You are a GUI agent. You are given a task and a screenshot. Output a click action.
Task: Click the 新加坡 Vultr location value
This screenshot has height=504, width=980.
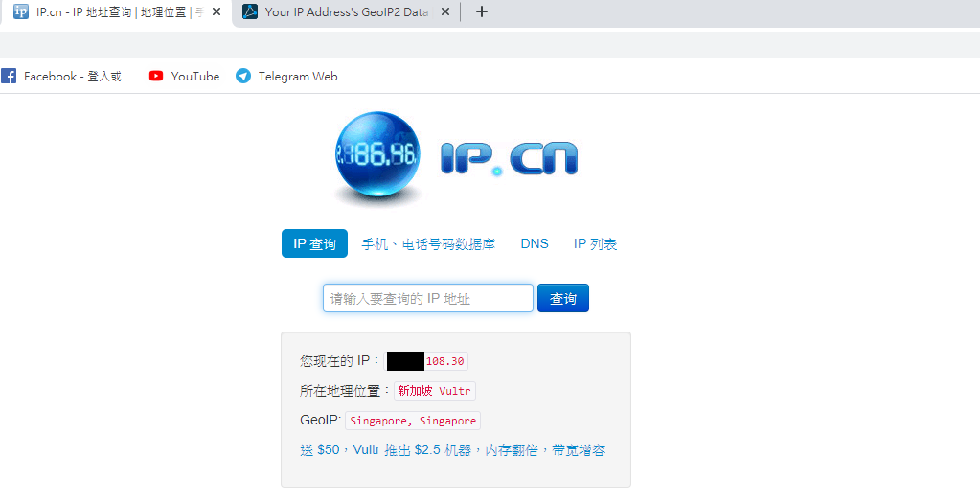pyautogui.click(x=435, y=391)
